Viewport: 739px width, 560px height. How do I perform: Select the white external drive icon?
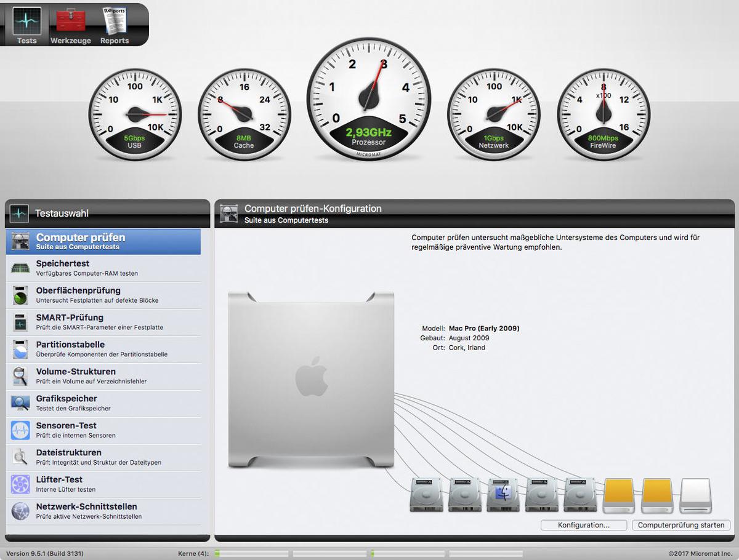(696, 496)
